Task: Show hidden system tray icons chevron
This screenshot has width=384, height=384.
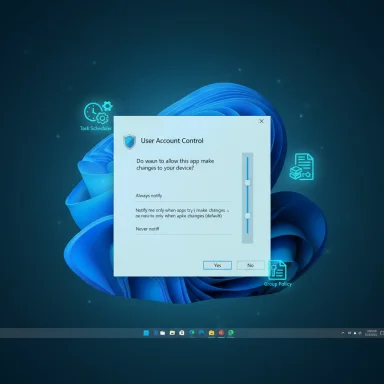Action: pyautogui.click(x=343, y=333)
